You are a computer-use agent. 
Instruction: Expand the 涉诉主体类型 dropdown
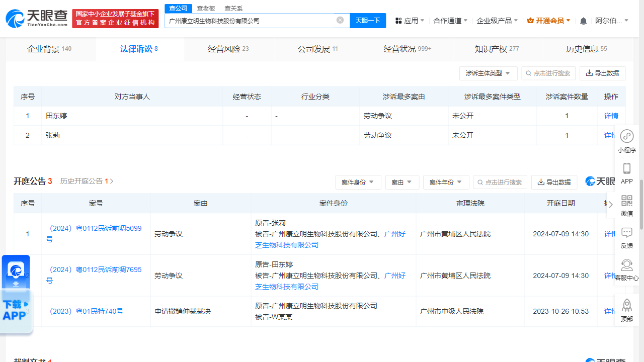tap(488, 73)
